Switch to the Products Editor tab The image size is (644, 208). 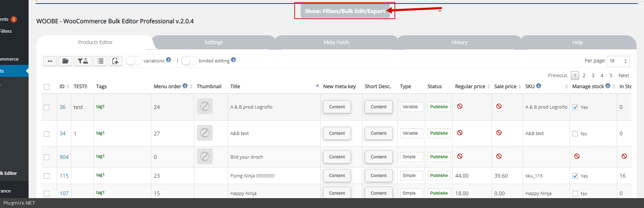[x=95, y=42]
